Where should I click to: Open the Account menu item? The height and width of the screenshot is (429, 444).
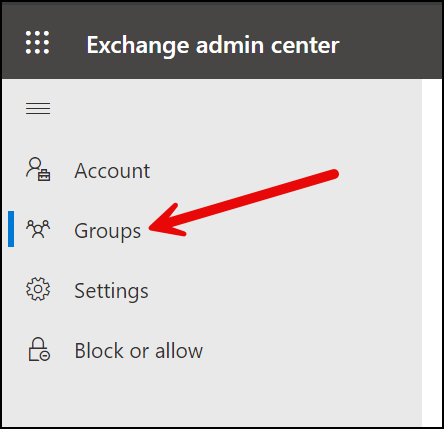pos(112,171)
